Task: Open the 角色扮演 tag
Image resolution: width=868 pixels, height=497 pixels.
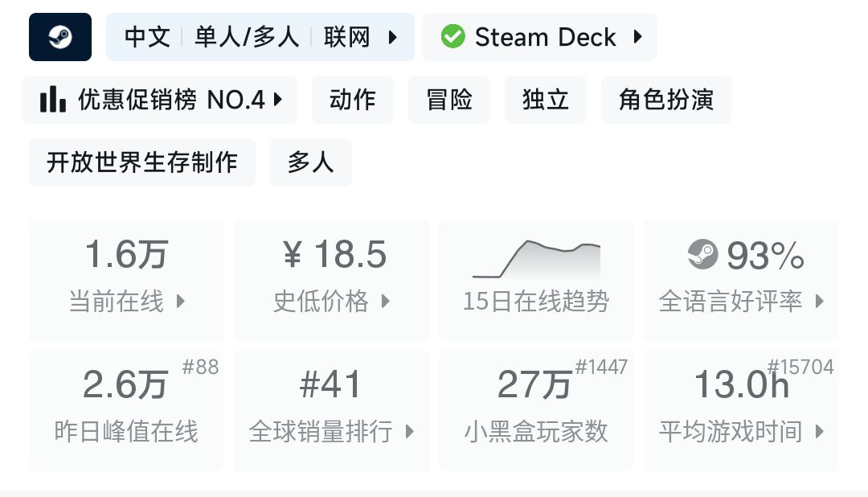Action: pos(666,100)
